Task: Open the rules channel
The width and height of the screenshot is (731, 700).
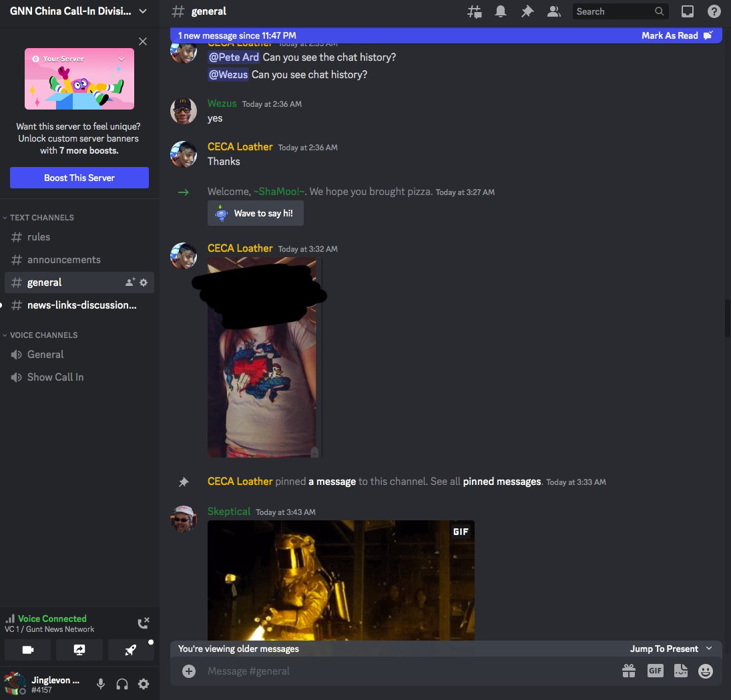Action: tap(79, 237)
